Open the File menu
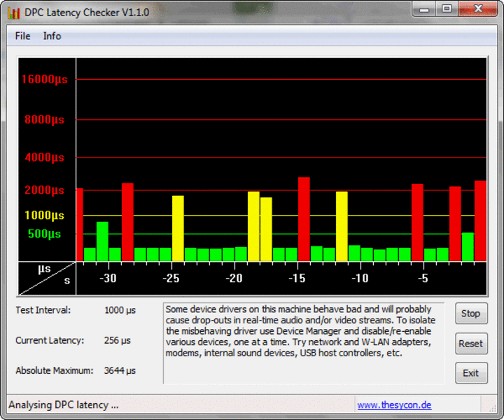The width and height of the screenshot is (504, 420). point(22,36)
